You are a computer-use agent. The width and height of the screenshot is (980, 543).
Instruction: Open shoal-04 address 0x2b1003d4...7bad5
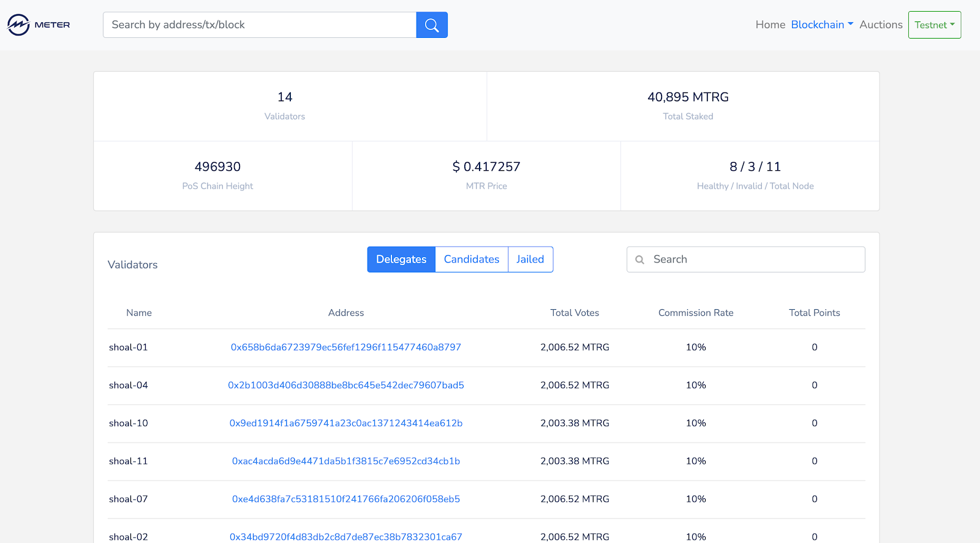point(346,385)
